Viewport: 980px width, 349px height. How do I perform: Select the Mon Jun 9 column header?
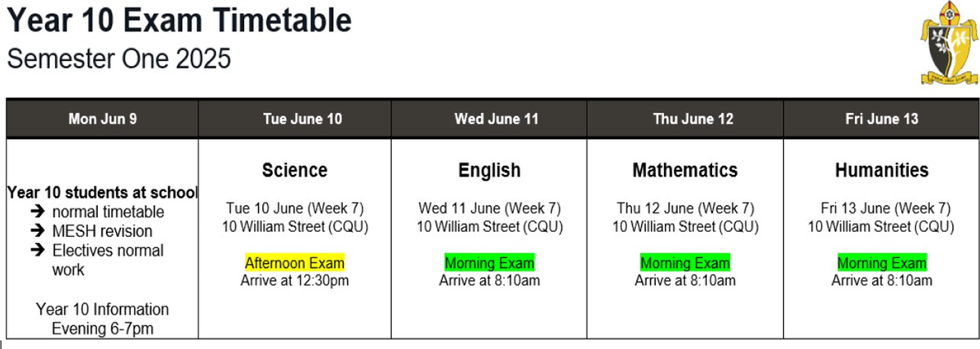[102, 119]
